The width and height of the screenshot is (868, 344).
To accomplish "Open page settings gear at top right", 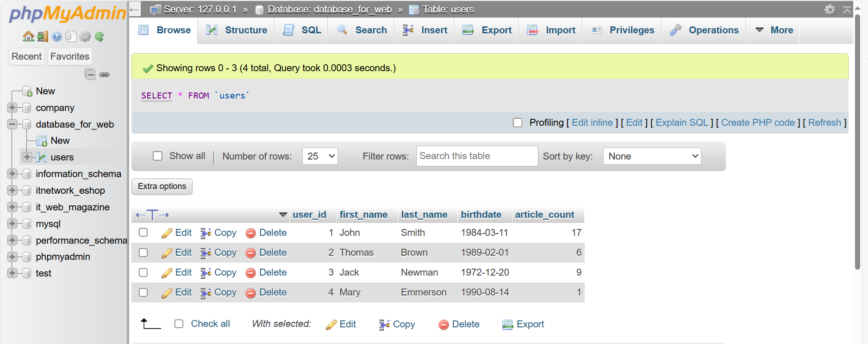I will [830, 9].
